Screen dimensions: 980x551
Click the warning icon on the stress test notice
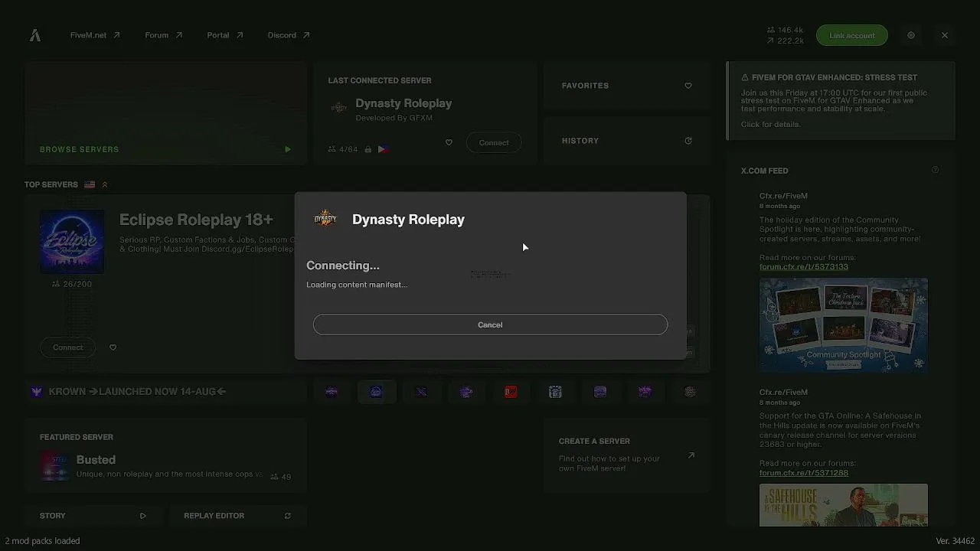click(745, 77)
